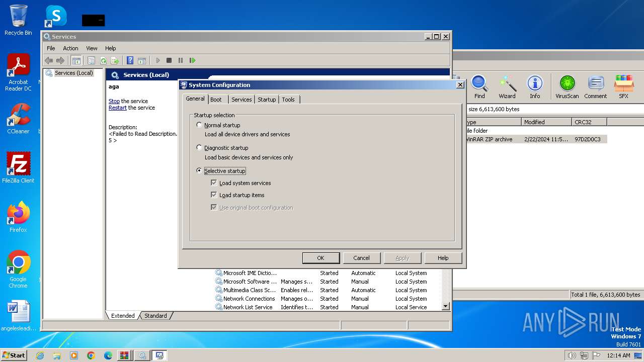Select Diagnostic startup radio button
644x362 pixels.
click(x=199, y=148)
